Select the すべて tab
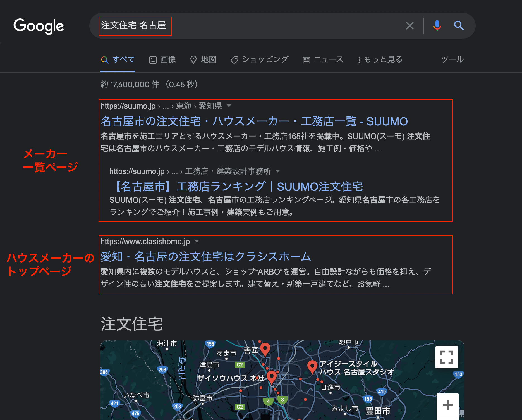 (118, 59)
